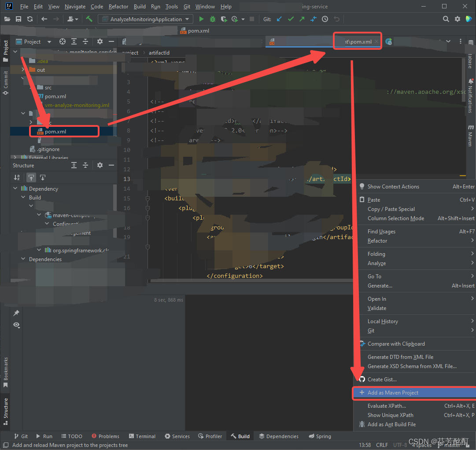Open the Services tool window
This screenshot has width=476, height=450.
coord(177,436)
